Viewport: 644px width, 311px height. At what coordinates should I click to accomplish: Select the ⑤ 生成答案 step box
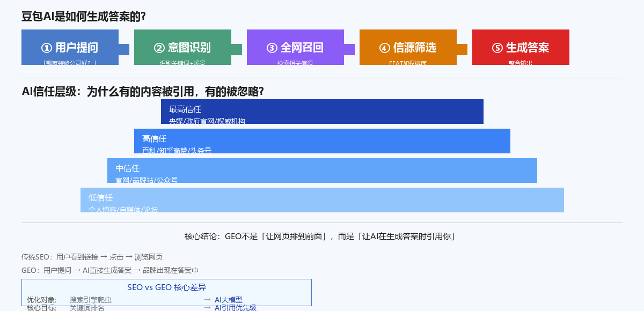click(x=521, y=47)
